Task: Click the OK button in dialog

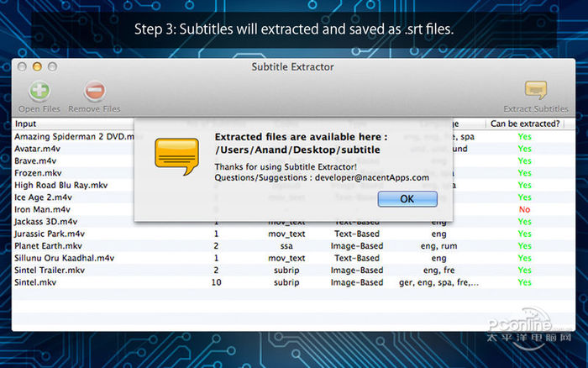Action: [407, 199]
